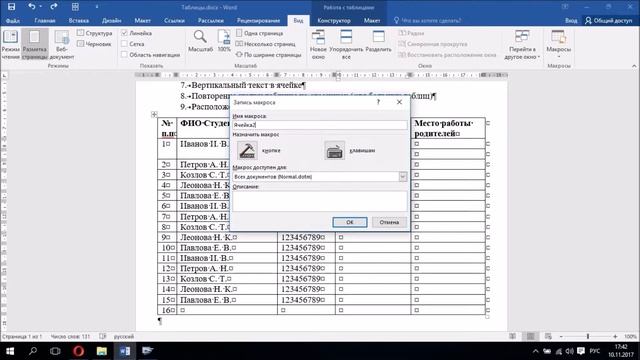Click the macro name input field

coord(320,125)
